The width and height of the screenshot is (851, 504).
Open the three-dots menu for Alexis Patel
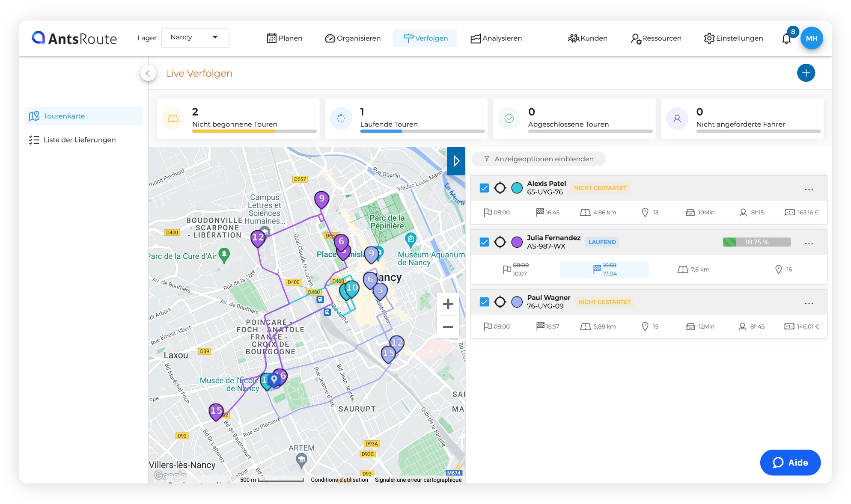(x=809, y=189)
